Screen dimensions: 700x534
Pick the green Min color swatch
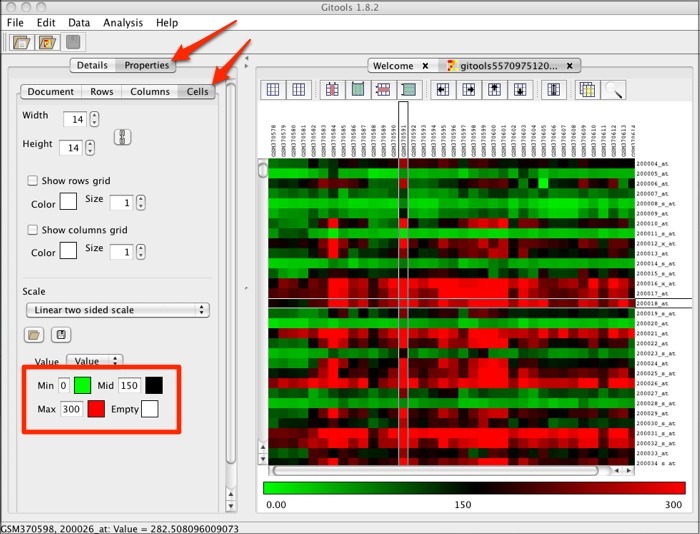(82, 385)
